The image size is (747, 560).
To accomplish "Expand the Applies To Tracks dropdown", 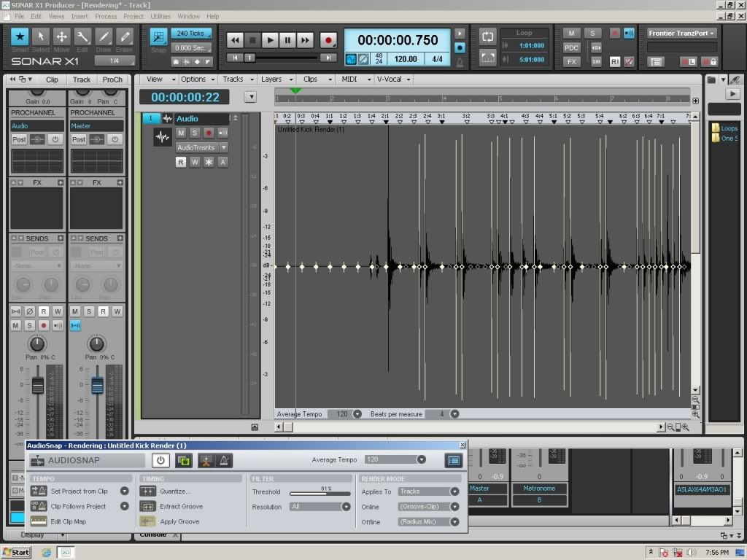I will 428,491.
